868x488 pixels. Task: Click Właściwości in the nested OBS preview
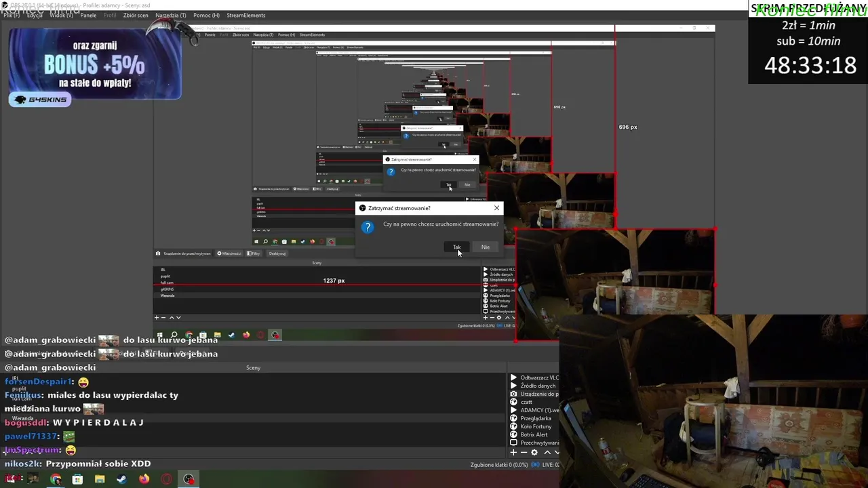(229, 253)
